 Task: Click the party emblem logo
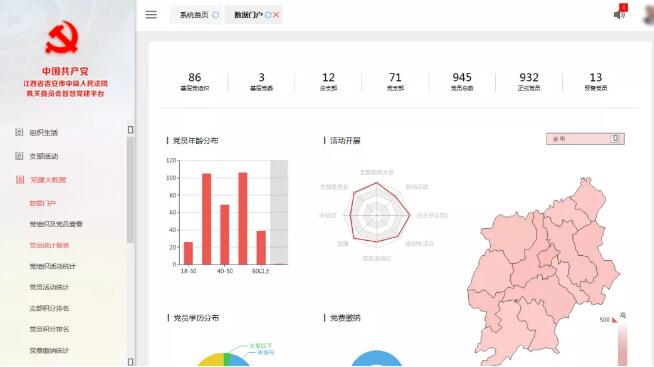[63, 38]
